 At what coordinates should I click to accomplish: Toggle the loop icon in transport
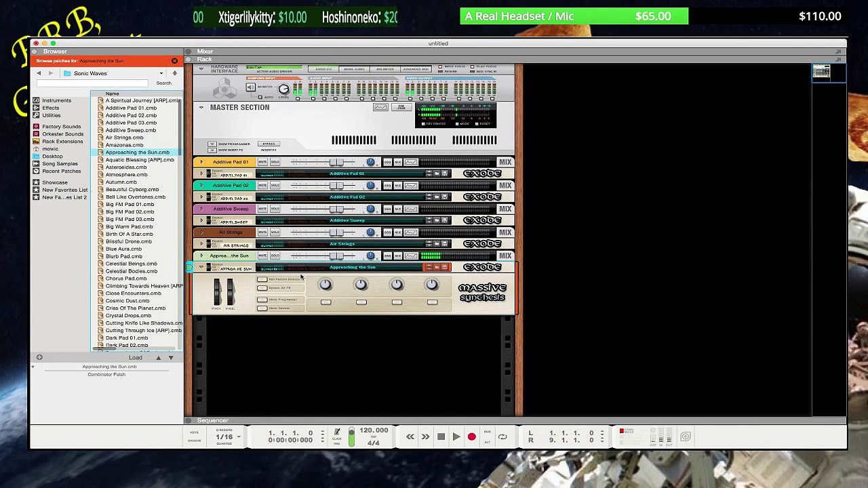(x=502, y=437)
